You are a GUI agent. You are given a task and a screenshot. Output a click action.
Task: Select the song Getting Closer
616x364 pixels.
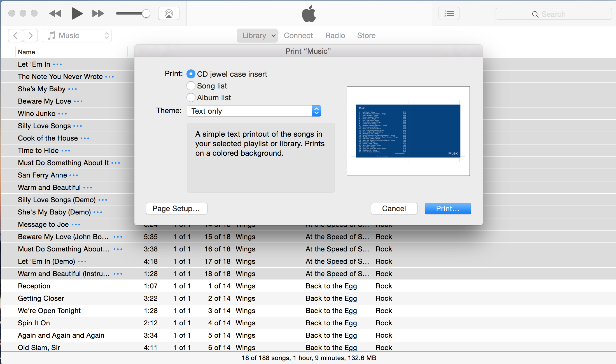pos(41,298)
